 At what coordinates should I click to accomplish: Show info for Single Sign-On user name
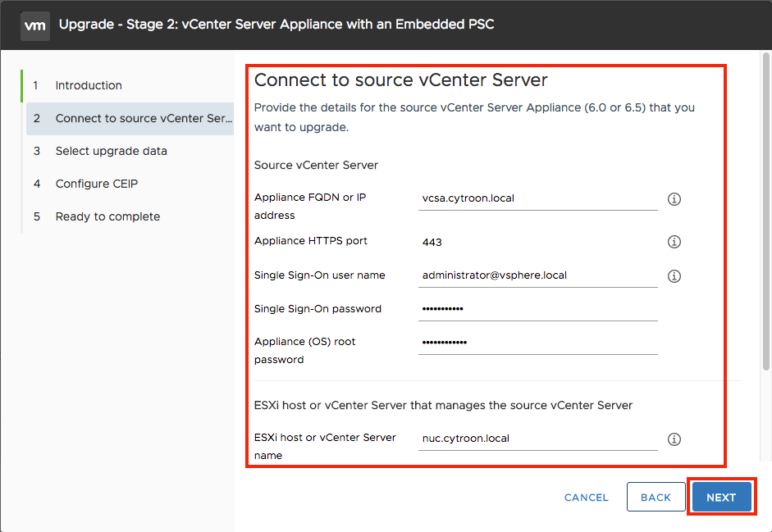(674, 276)
